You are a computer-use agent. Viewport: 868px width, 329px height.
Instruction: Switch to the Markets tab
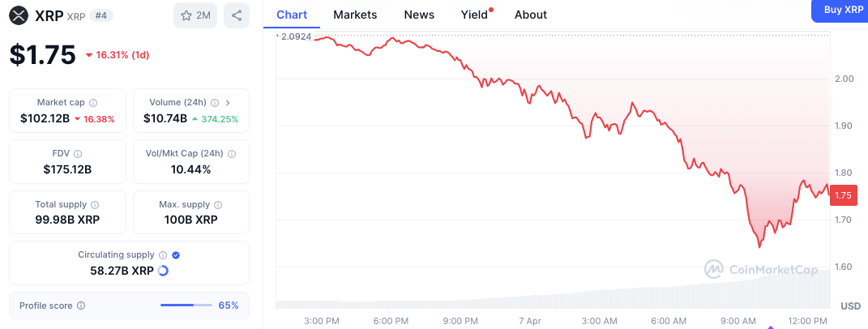pyautogui.click(x=355, y=15)
